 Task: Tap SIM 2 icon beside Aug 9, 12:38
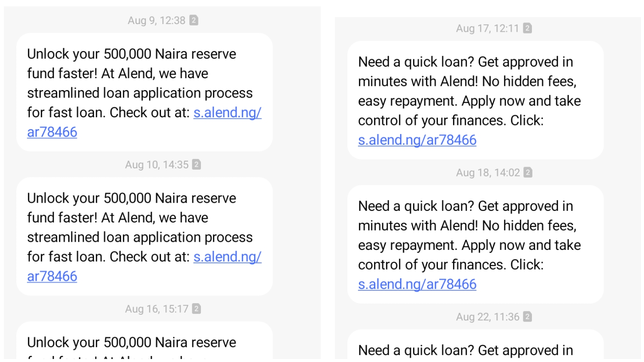tap(194, 20)
